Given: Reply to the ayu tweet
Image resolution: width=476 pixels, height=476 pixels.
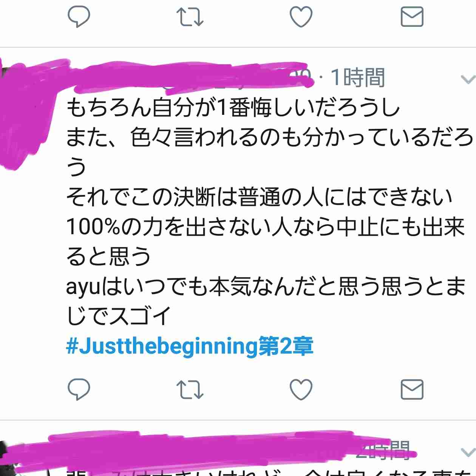Looking at the screenshot, I should tap(79, 389).
